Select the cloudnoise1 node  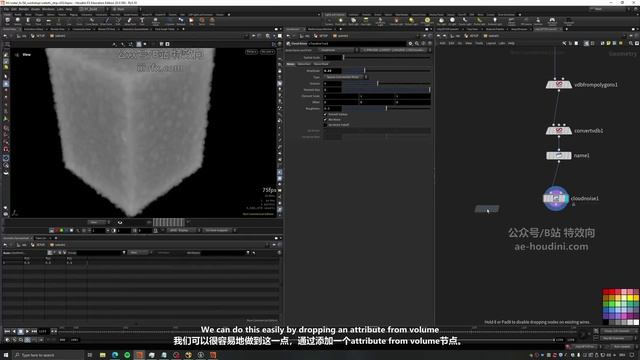click(556, 198)
